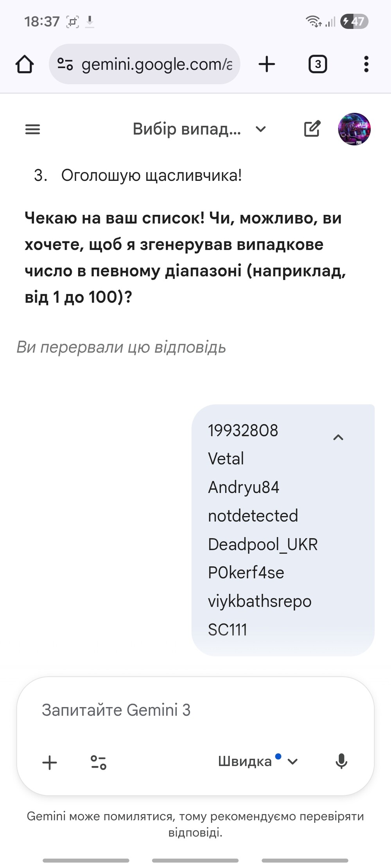Tap the gemini.google.com address bar
This screenshot has width=391, height=868.
coord(156,64)
